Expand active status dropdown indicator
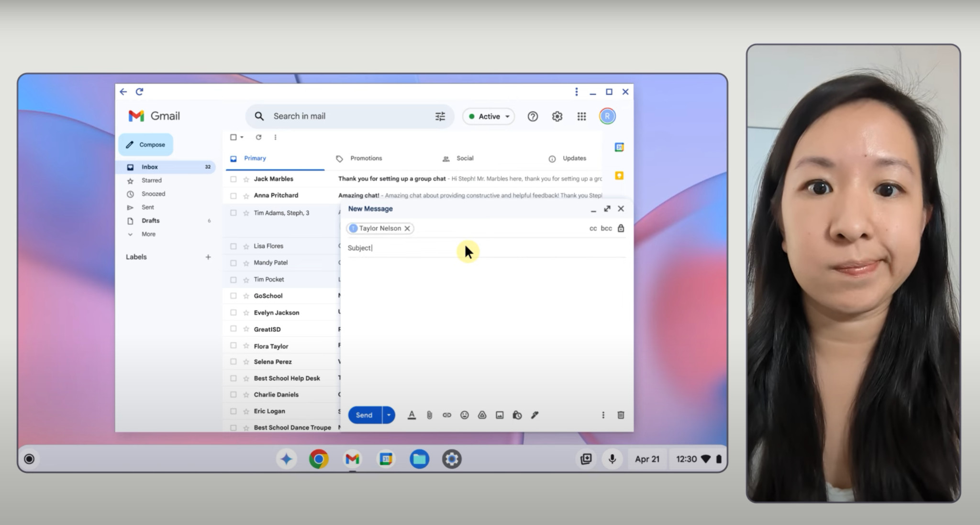Screen dimensions: 980x525 tap(508, 116)
